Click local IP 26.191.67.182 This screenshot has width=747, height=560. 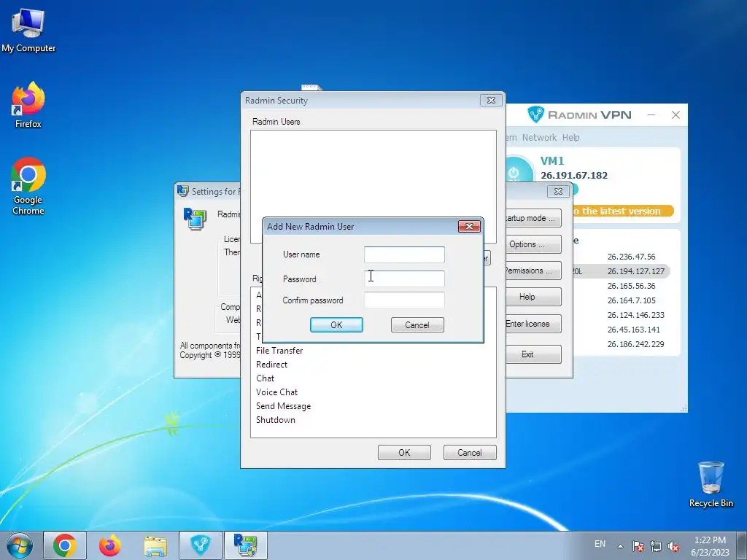pyautogui.click(x=574, y=175)
